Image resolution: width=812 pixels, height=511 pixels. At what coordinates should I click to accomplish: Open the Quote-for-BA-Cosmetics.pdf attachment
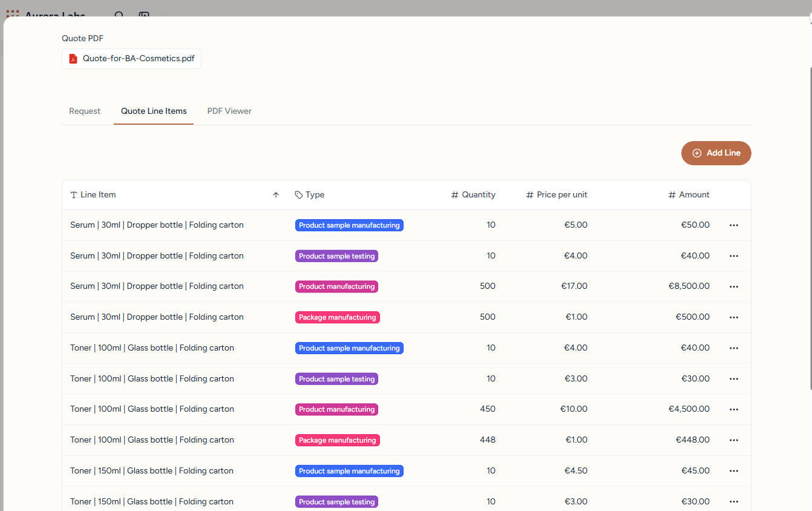(131, 59)
